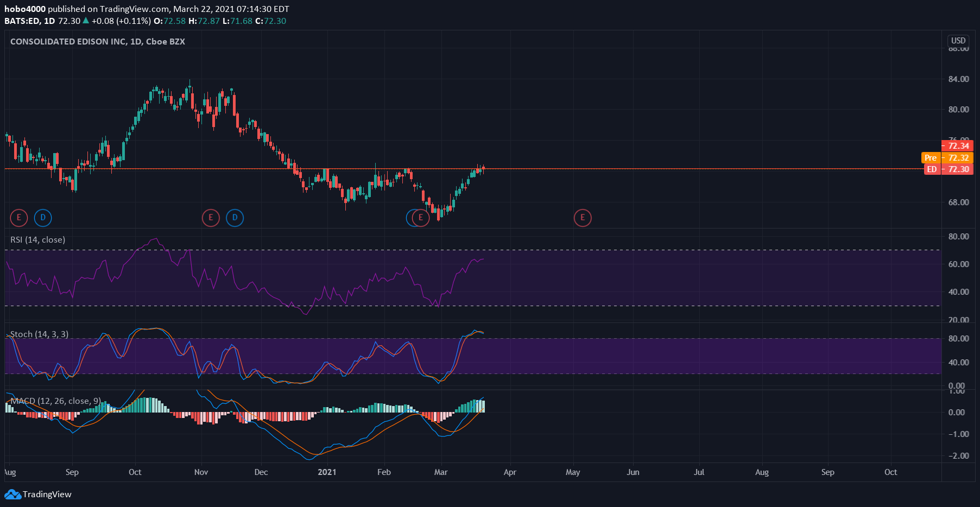Viewport: 980px width, 507px height.
Task: Click the Apr label on time axis
Action: [510, 472]
